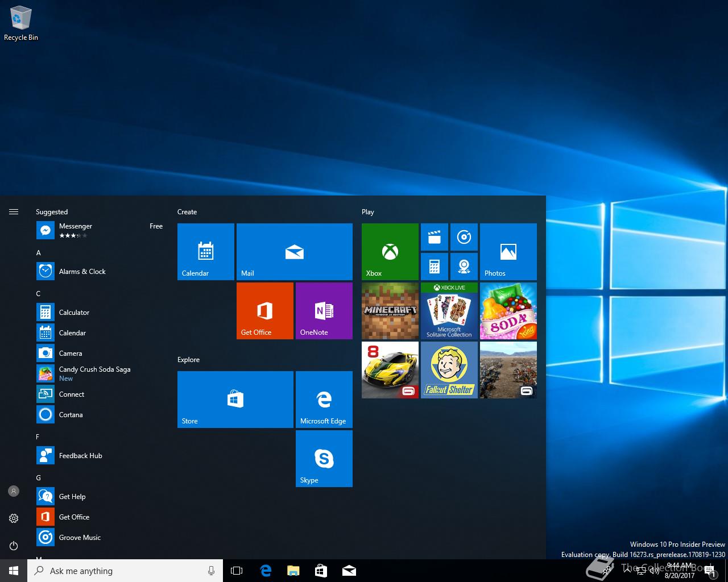Expand the Start menu hamburger button
This screenshot has width=728, height=582.
(14, 212)
